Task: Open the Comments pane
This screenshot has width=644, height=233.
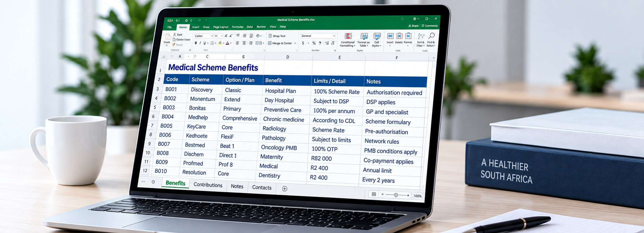Action: click(x=430, y=26)
